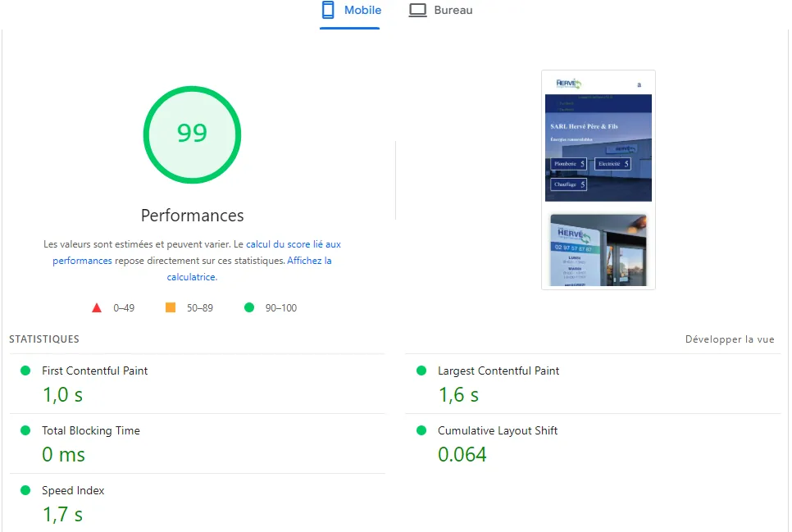The width and height of the screenshot is (792, 532).
Task: Switch to the Mobile tab
Action: coord(349,11)
